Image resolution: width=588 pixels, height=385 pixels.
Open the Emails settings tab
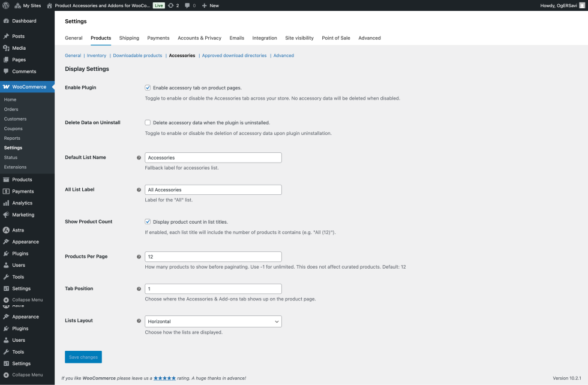tap(236, 38)
